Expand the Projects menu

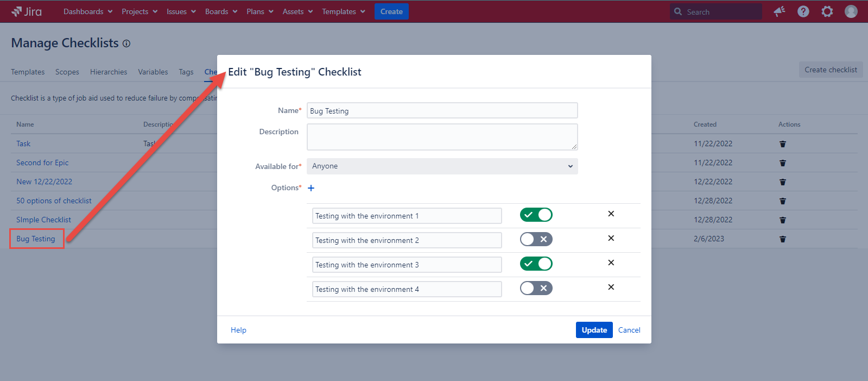[140, 11]
